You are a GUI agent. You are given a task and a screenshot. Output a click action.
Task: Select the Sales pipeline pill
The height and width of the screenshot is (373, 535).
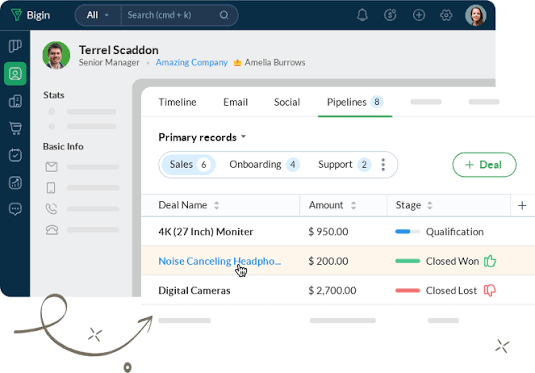click(188, 164)
